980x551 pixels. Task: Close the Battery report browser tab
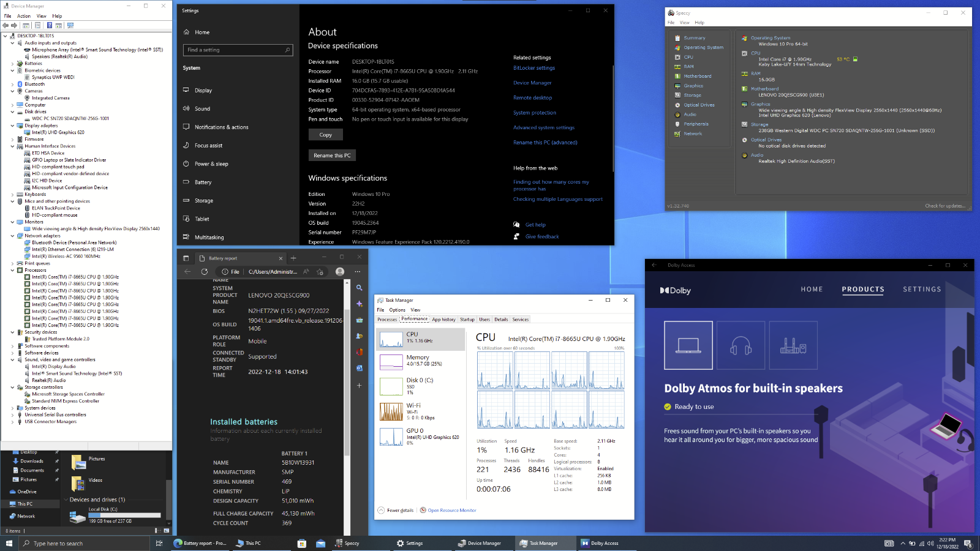click(281, 258)
